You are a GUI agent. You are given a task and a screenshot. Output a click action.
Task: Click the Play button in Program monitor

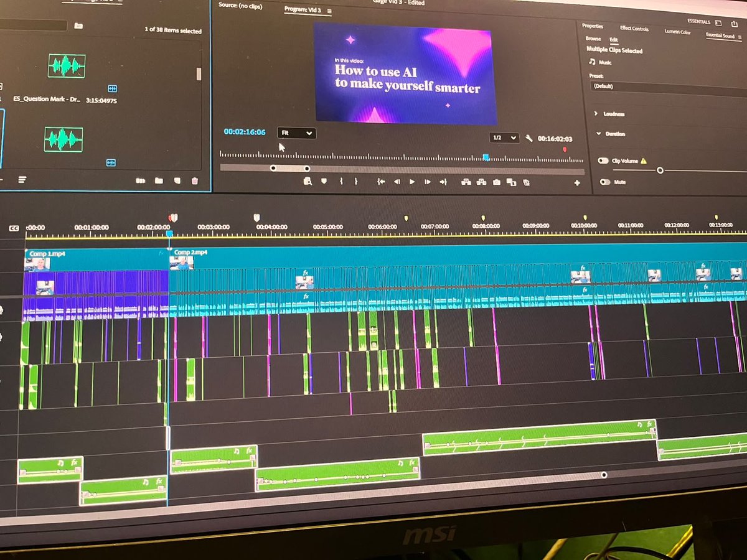coord(412,182)
